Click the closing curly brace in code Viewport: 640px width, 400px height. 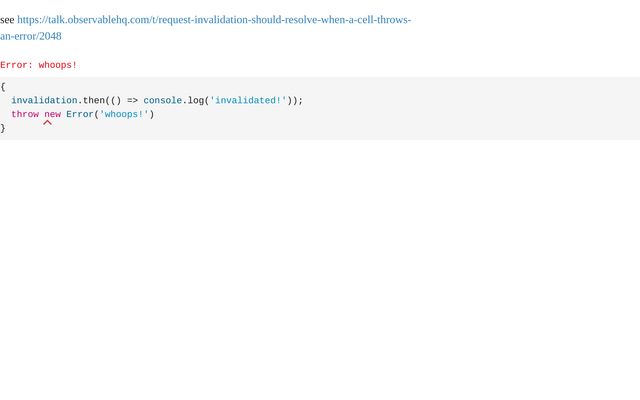tap(3, 128)
